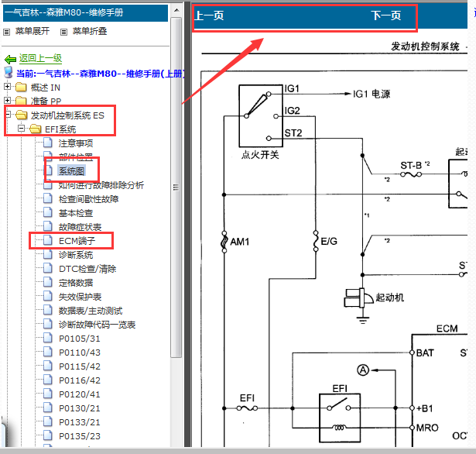Screen dimensions: 476x454
Task: Open the 数据表/主动测试 page
Action: (x=91, y=311)
